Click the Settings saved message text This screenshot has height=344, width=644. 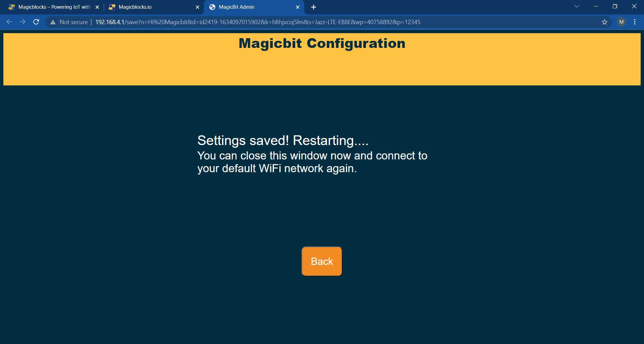283,141
